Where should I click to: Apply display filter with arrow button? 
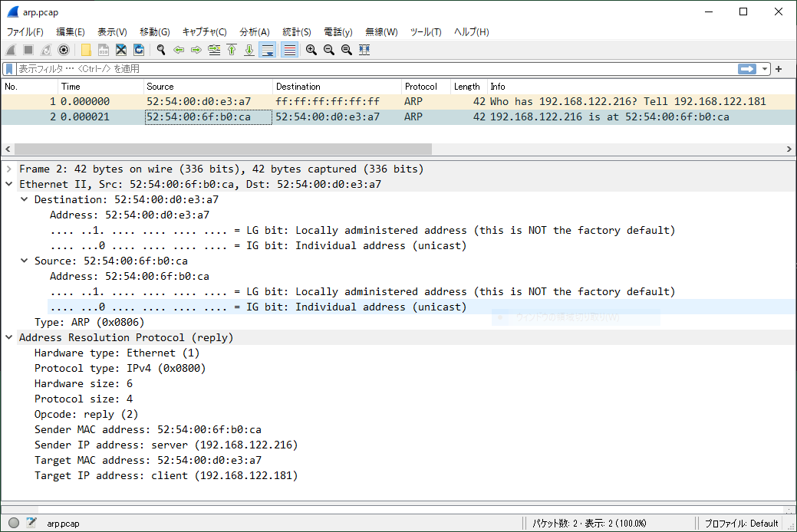click(x=746, y=68)
